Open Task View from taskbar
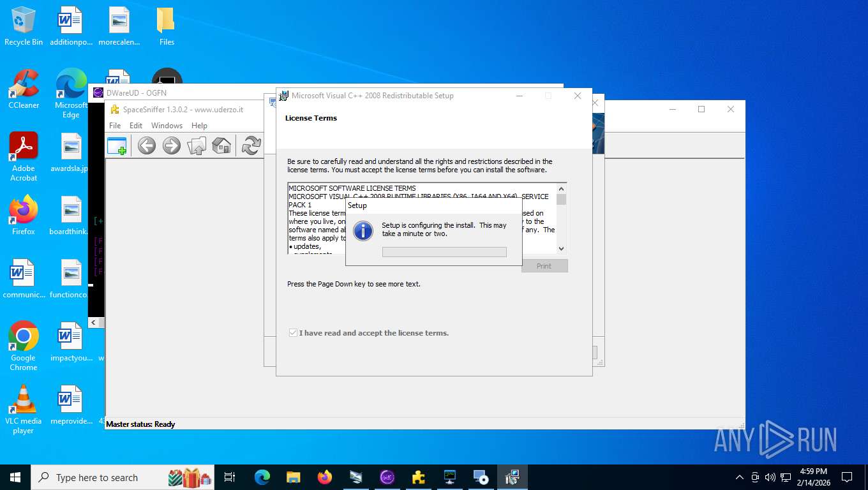The width and height of the screenshot is (868, 490). 230,477
